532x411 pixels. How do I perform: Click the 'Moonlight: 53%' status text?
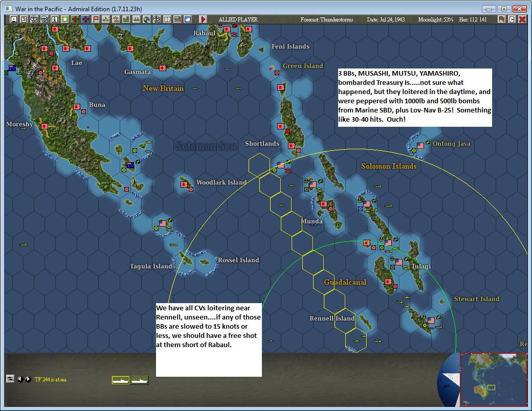(x=436, y=19)
